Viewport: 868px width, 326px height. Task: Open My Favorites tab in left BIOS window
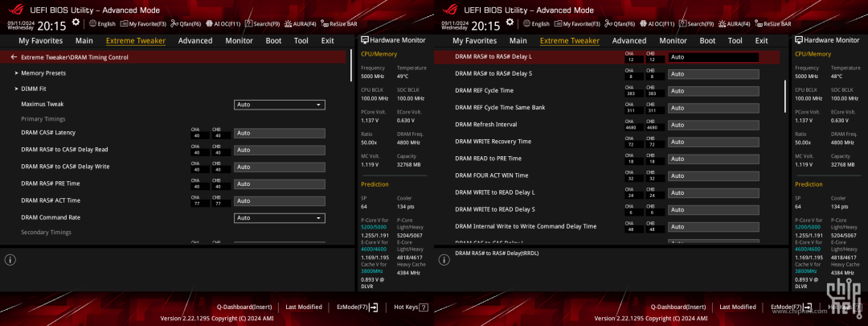click(41, 40)
